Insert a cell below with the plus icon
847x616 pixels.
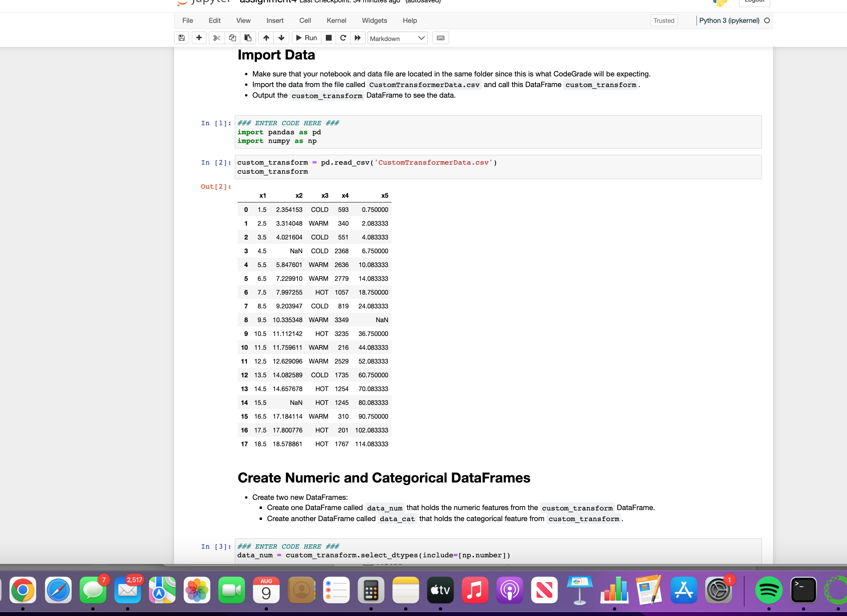(199, 38)
